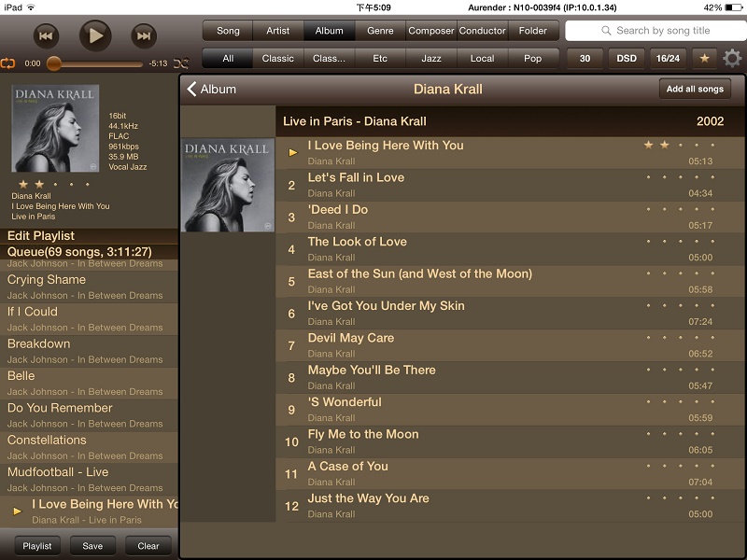Select Constellations in the queue

point(89,448)
